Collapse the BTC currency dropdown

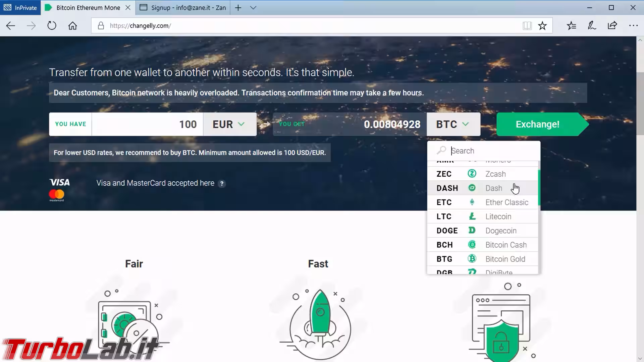click(453, 124)
